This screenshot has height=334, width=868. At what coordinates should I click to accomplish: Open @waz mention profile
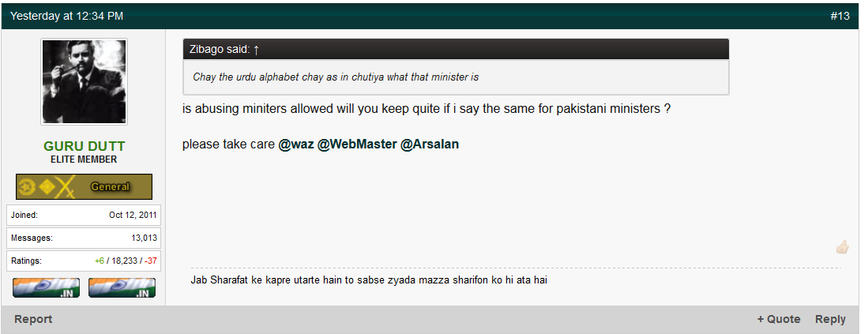[x=296, y=144]
